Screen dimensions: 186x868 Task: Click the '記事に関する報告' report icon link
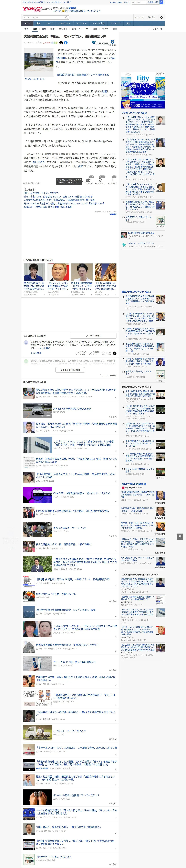tap(31, 183)
